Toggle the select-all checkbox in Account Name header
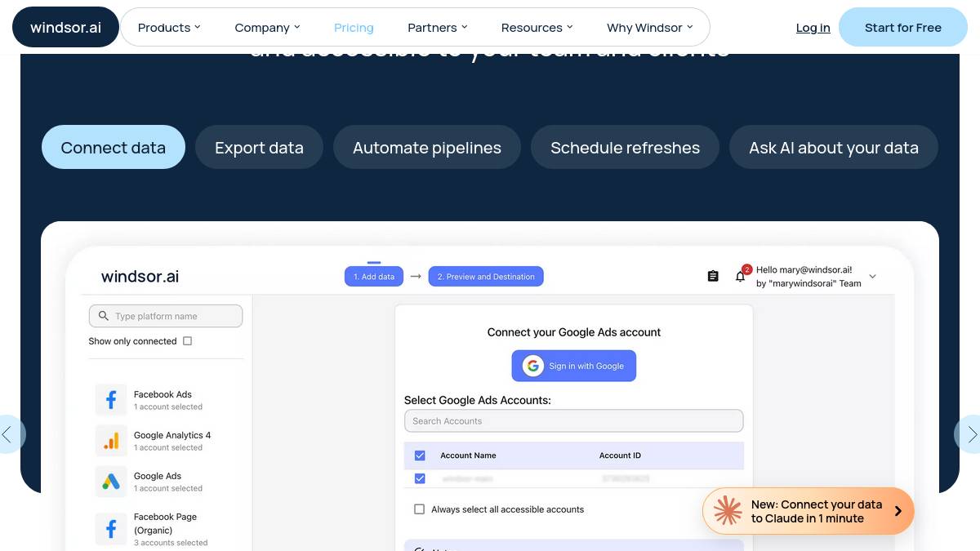Image resolution: width=980 pixels, height=551 pixels. pos(420,455)
